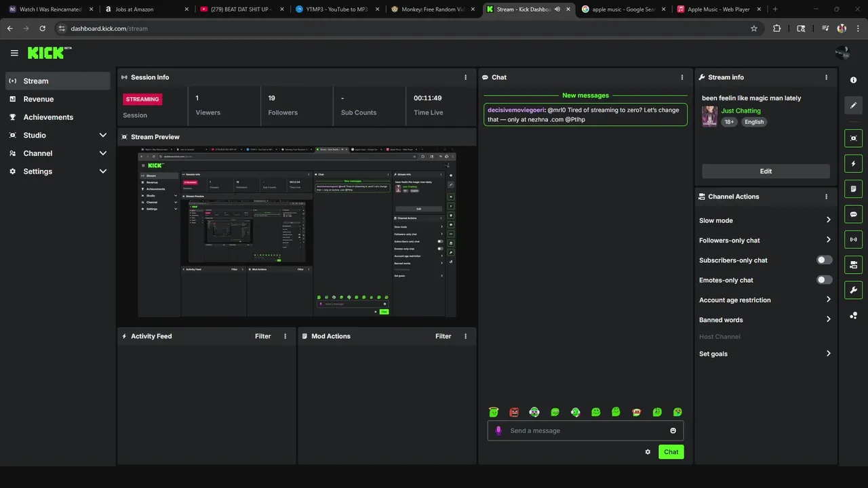Toggle Emotes-only chat switch
Screen dimensions: 868x488
tap(825, 280)
